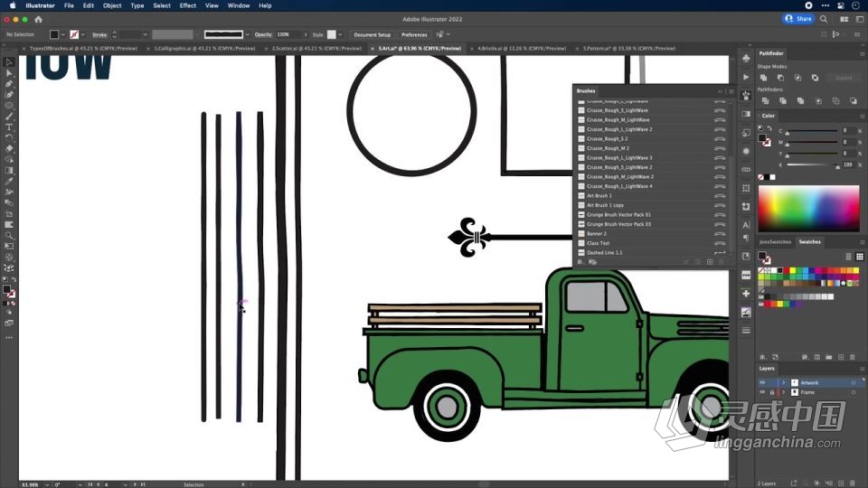
Task: Switch to 2.Scatter.ai document tab
Action: [316, 49]
